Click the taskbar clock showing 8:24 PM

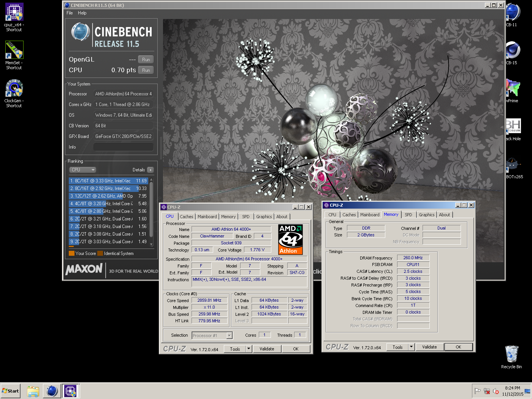point(513,391)
